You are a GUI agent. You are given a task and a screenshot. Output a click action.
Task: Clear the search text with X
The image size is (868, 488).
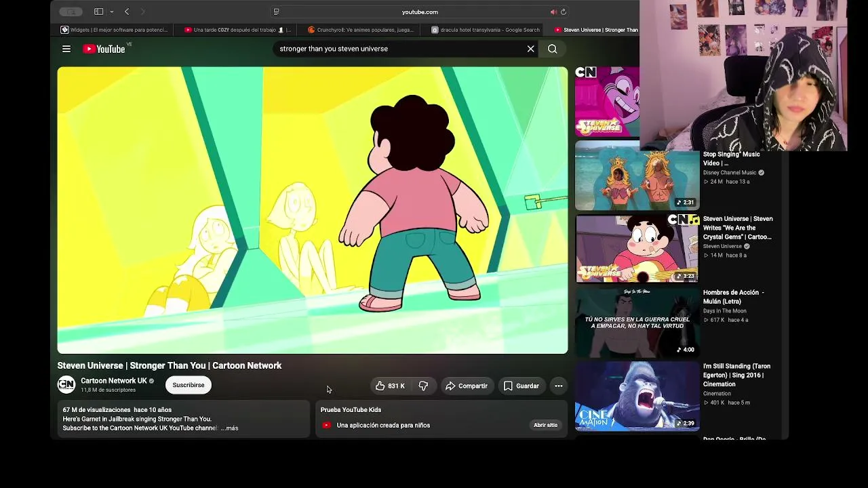(531, 49)
